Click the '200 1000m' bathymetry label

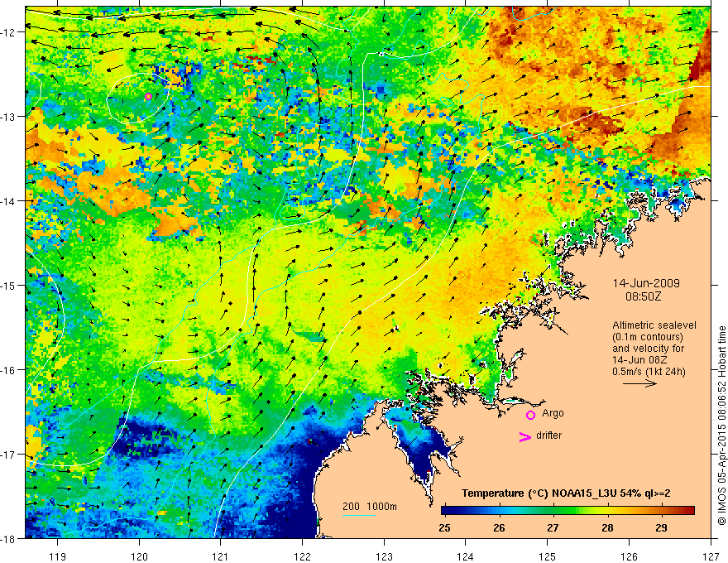point(370,507)
